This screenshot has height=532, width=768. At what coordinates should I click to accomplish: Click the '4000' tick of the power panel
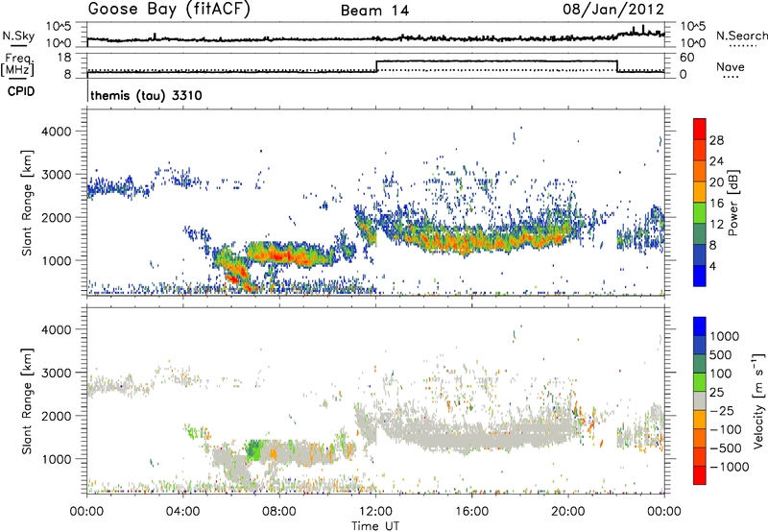(x=57, y=132)
